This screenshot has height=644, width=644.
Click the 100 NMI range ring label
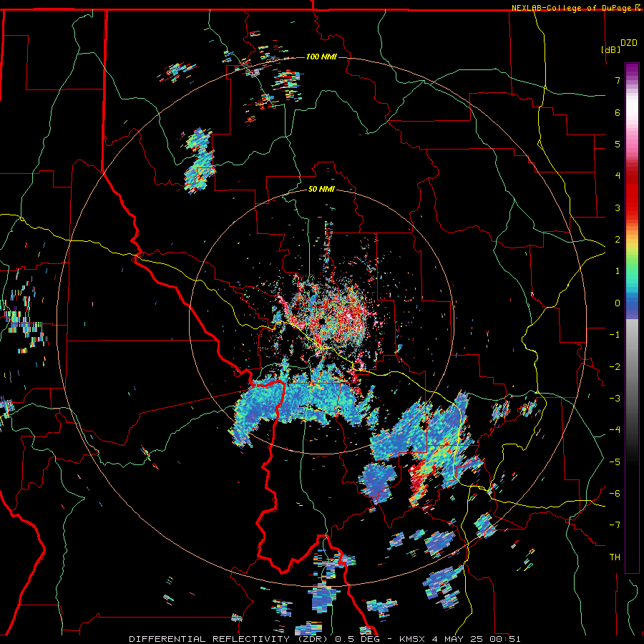(x=321, y=57)
